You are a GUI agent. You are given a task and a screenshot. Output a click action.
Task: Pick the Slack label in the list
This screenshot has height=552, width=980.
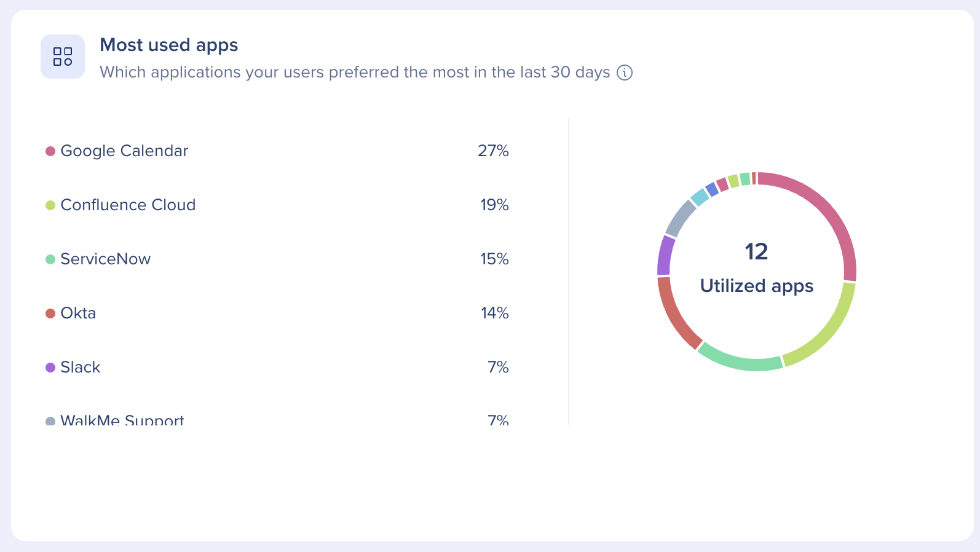coord(80,368)
